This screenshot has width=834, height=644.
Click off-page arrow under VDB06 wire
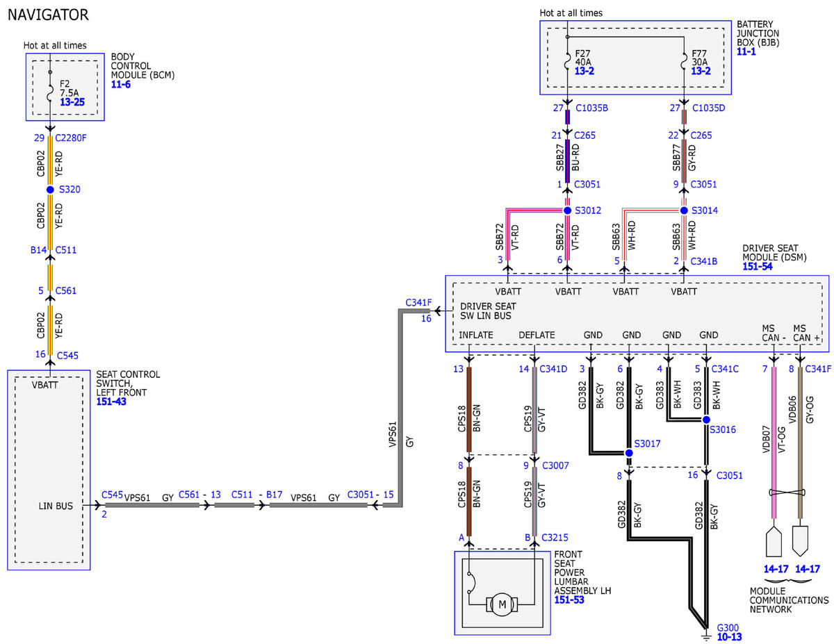tap(799, 542)
